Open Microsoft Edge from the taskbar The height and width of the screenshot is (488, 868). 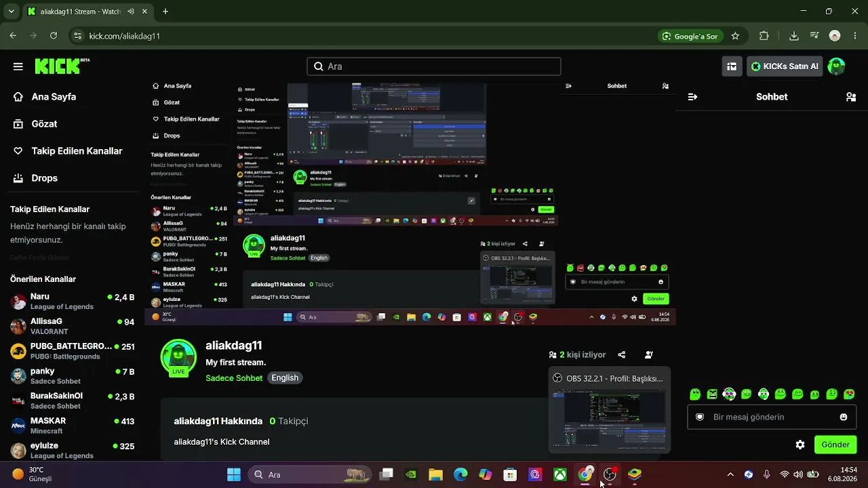point(460,474)
